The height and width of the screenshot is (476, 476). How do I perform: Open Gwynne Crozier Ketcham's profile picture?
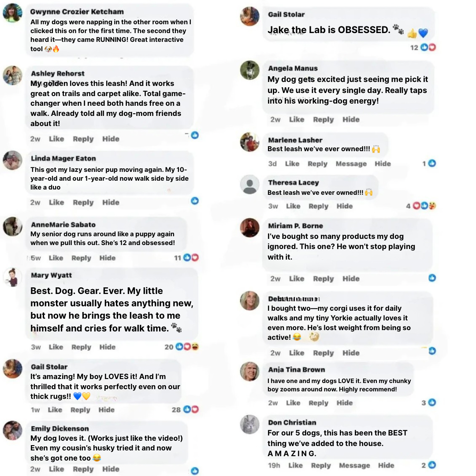(x=12, y=13)
